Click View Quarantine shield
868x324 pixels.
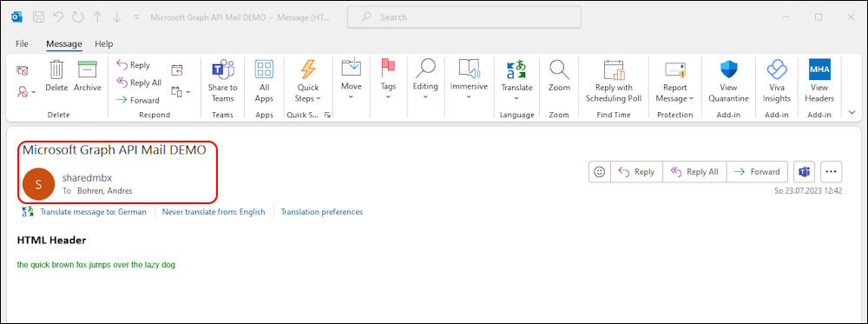pyautogui.click(x=728, y=82)
